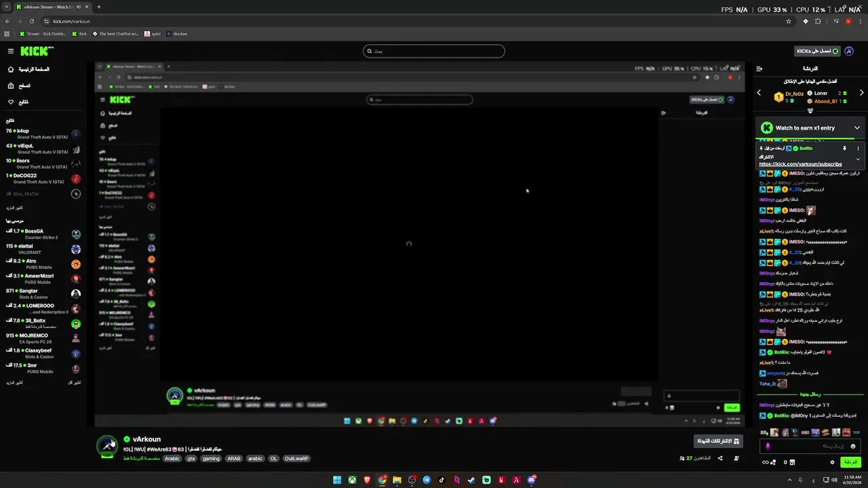Open the emoji picker in chat

(x=853, y=446)
